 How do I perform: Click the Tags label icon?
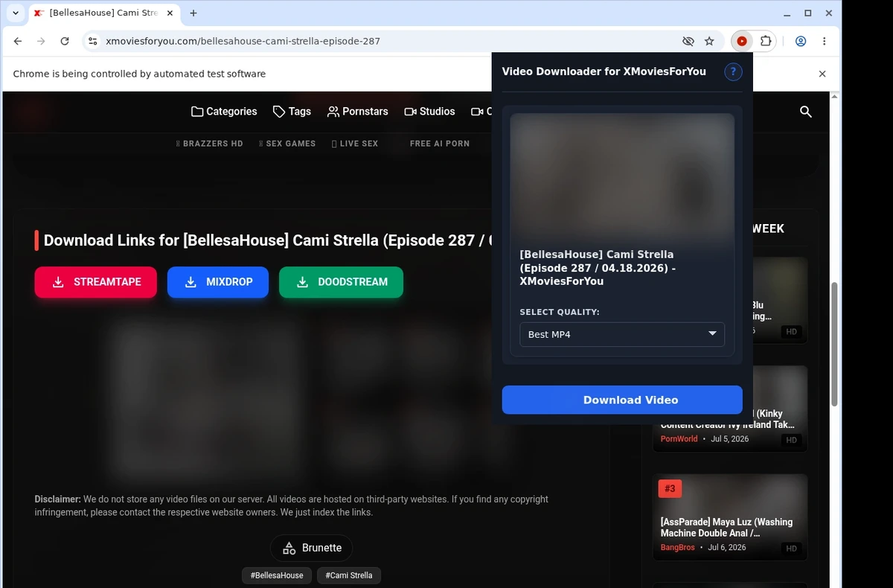tap(279, 112)
